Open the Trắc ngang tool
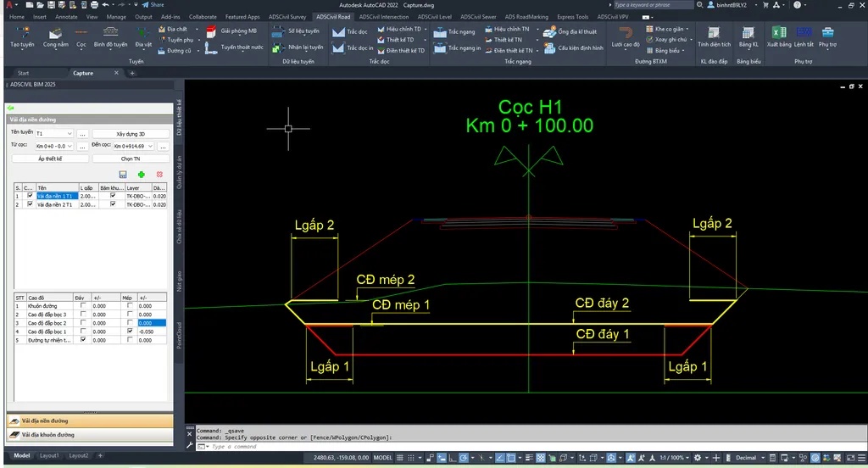The height and width of the screenshot is (468, 868). coord(454,32)
